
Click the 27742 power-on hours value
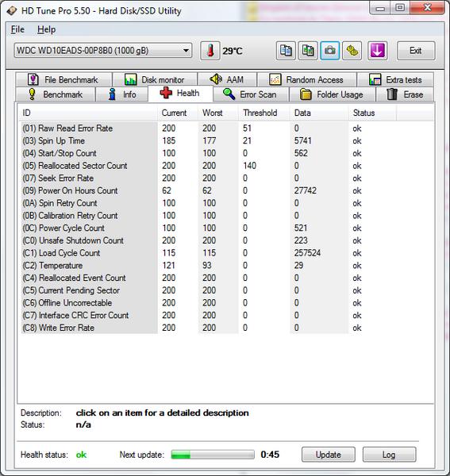pyautogui.click(x=306, y=190)
